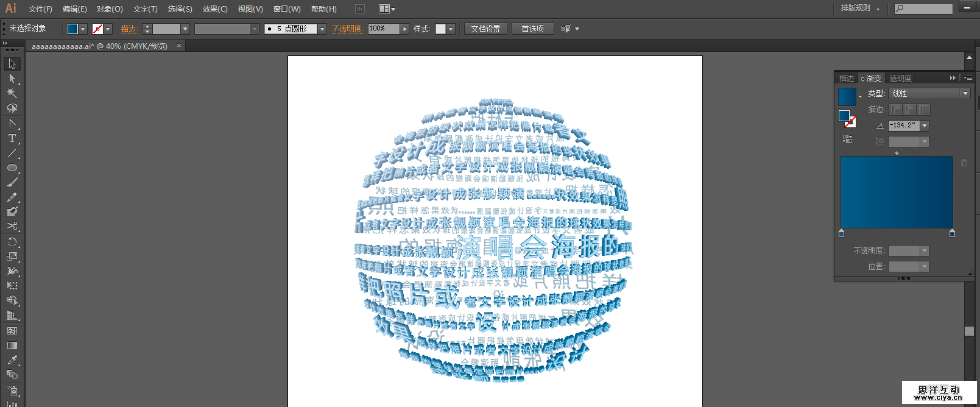
Task: Click the right gradient color stop
Action: tap(952, 233)
